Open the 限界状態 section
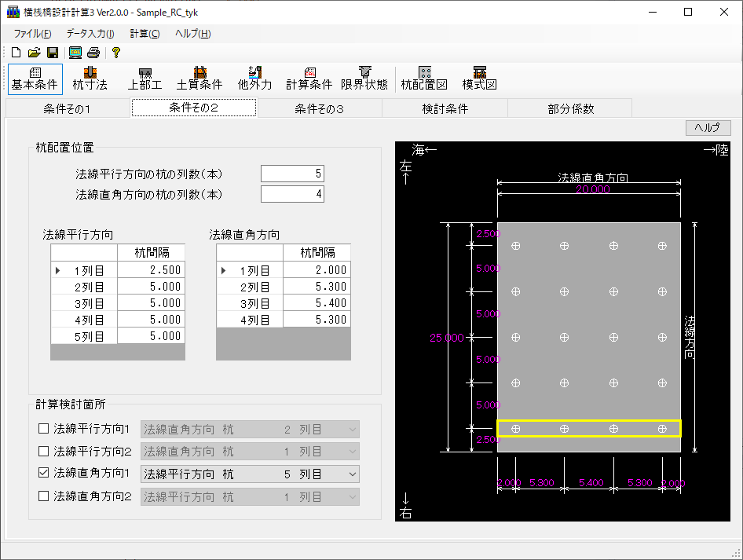This screenshot has height=560, width=743. tap(364, 79)
